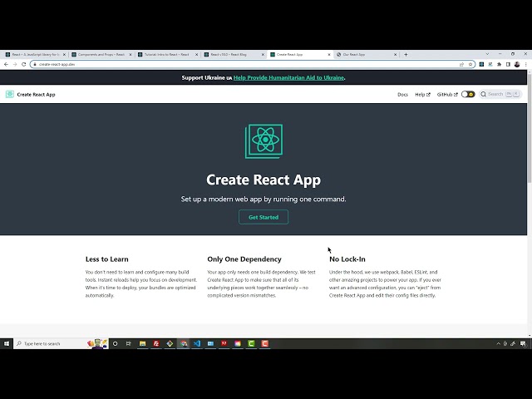This screenshot has width=532, height=399.
Task: Click the share icon in the address bar
Action: (461, 64)
